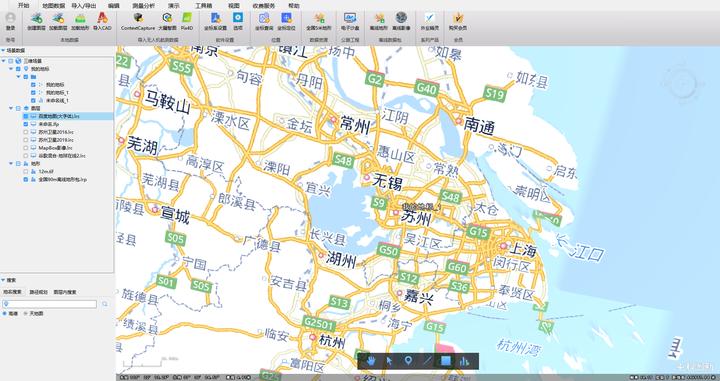720x381 pixels.
Task: Click the 坐标定位 coordinate locate icon
Action: pyautogui.click(x=286, y=18)
